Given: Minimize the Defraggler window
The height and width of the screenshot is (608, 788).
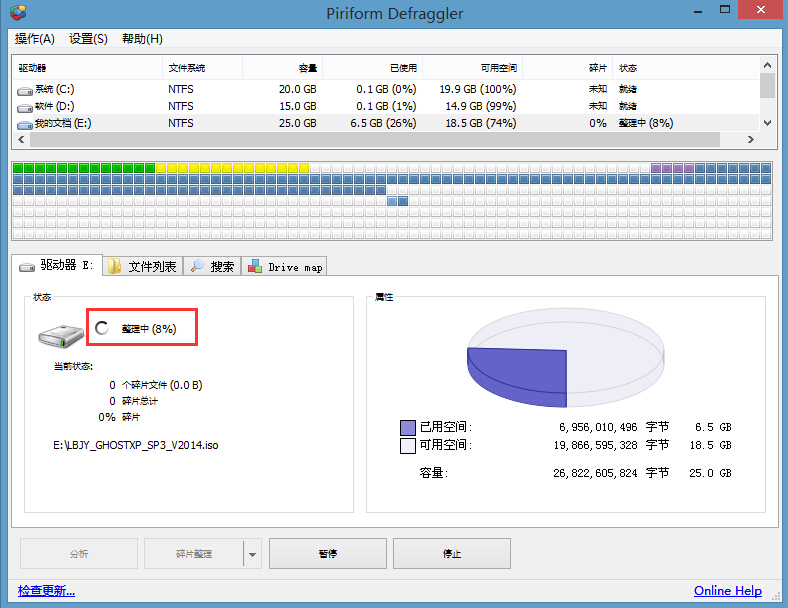Looking at the screenshot, I should 698,11.
